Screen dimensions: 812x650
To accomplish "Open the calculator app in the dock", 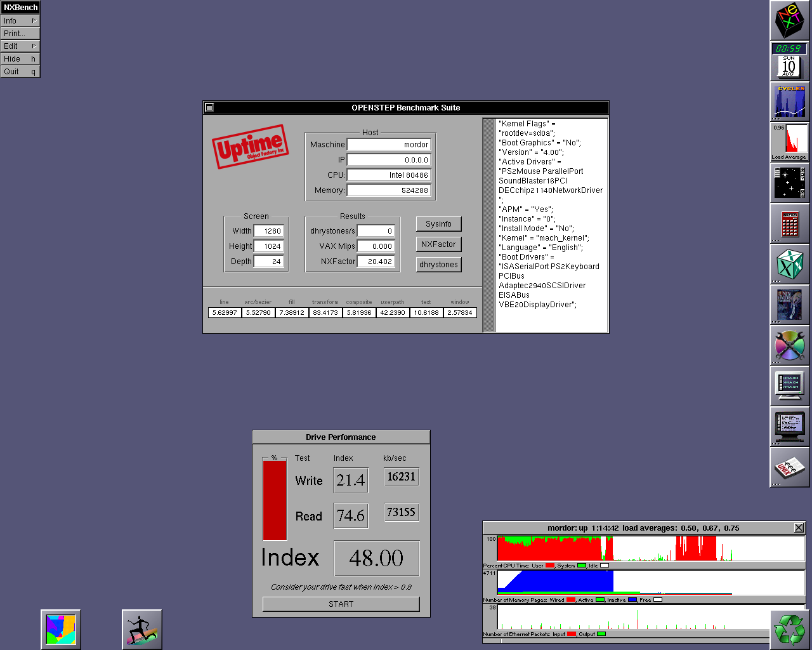I will point(789,224).
